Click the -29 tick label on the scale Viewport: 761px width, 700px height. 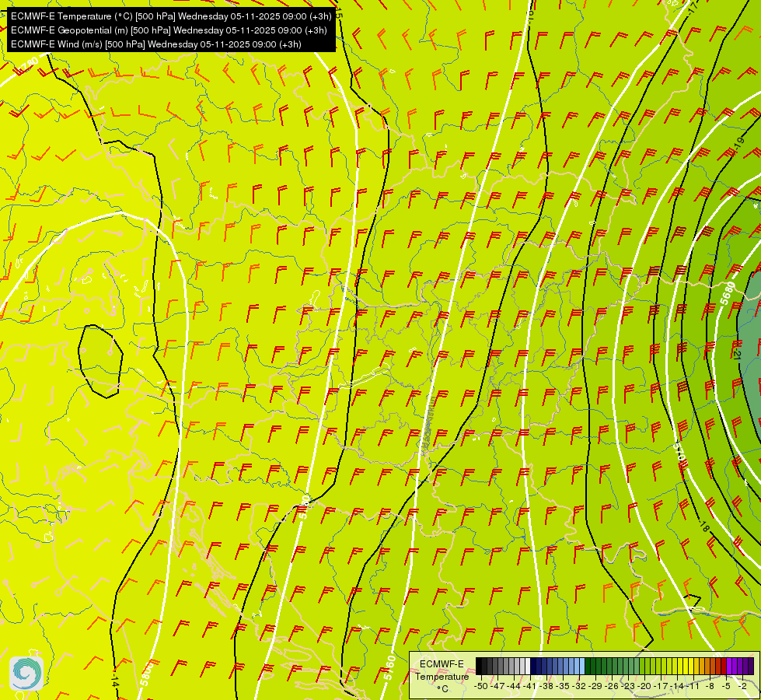click(x=595, y=686)
